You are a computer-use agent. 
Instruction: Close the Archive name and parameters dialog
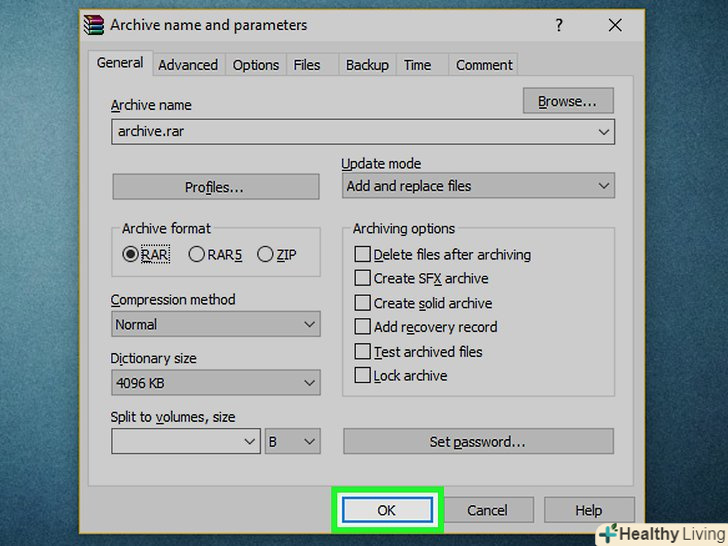coord(615,25)
